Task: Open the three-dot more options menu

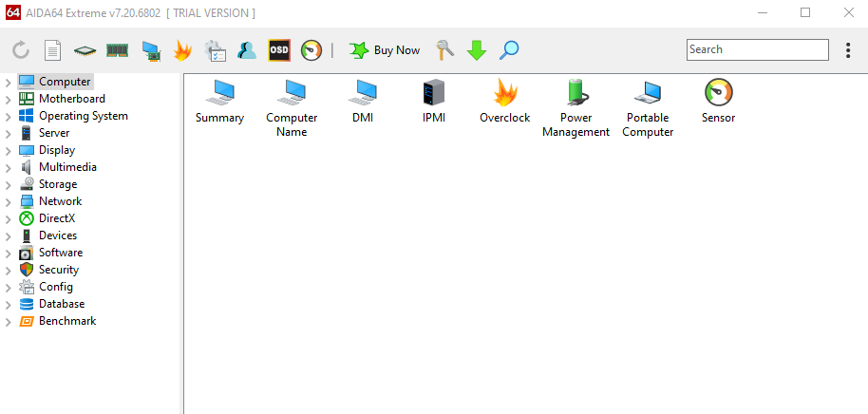Action: pyautogui.click(x=848, y=49)
